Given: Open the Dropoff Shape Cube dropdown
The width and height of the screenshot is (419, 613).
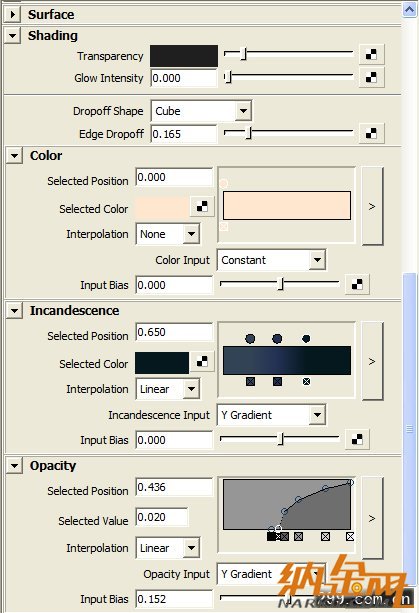Looking at the screenshot, I should pyautogui.click(x=202, y=111).
